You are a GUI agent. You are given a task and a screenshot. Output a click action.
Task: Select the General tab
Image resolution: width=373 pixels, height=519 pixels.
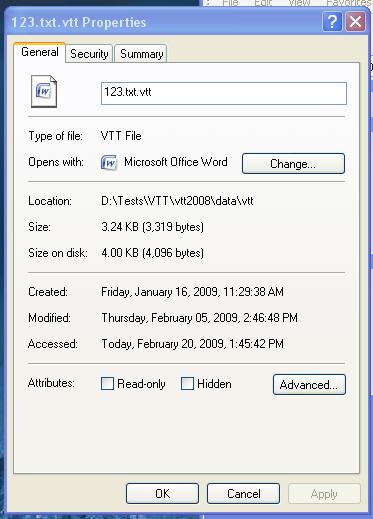40,52
